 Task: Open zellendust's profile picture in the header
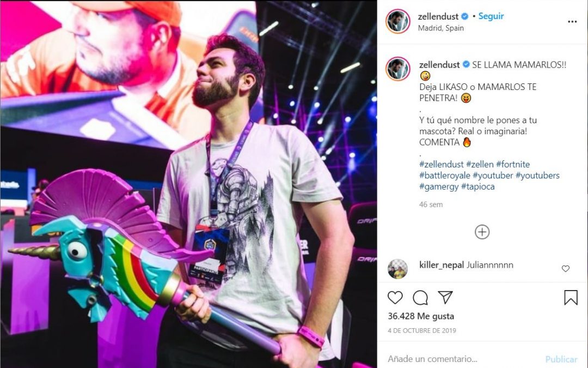(397, 22)
